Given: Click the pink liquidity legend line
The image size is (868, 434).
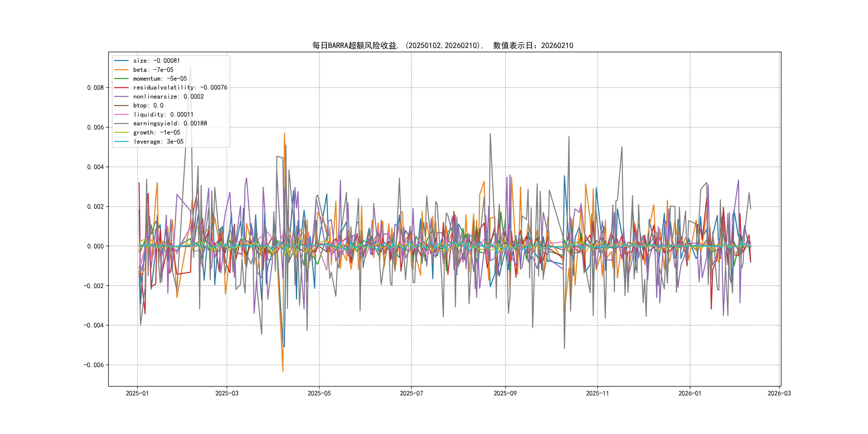Looking at the screenshot, I should click(121, 115).
